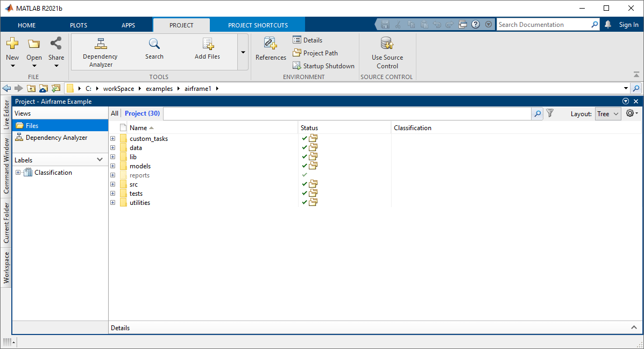This screenshot has height=349, width=644.
Task: Click the file filter text field
Action: tap(347, 113)
